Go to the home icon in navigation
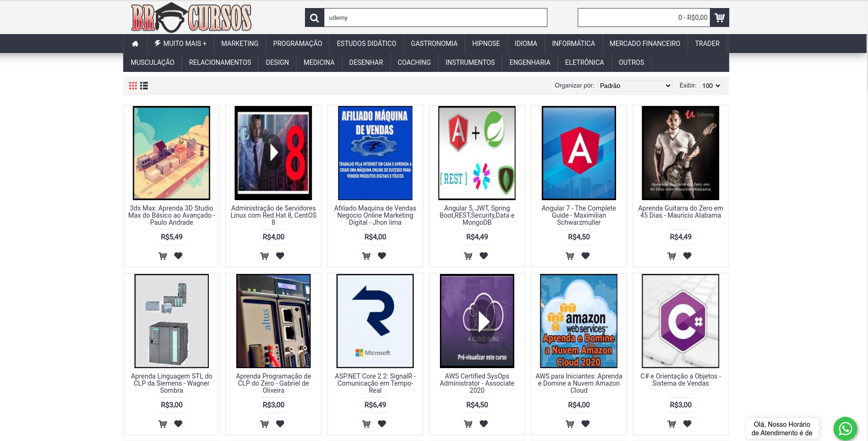This screenshot has height=441, width=868. point(135,44)
